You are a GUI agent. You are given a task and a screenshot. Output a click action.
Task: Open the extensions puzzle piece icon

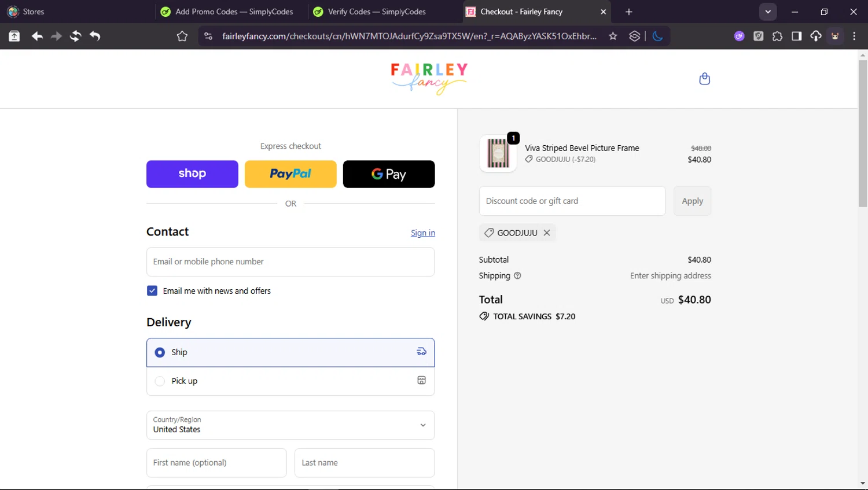[x=777, y=36]
